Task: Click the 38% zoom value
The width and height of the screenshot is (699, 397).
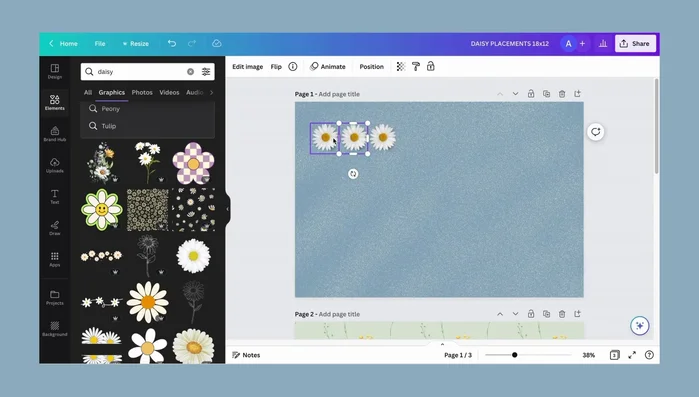Action: pos(588,355)
